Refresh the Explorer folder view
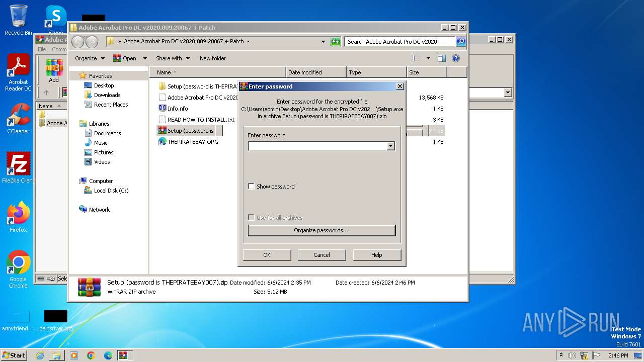 point(336,42)
